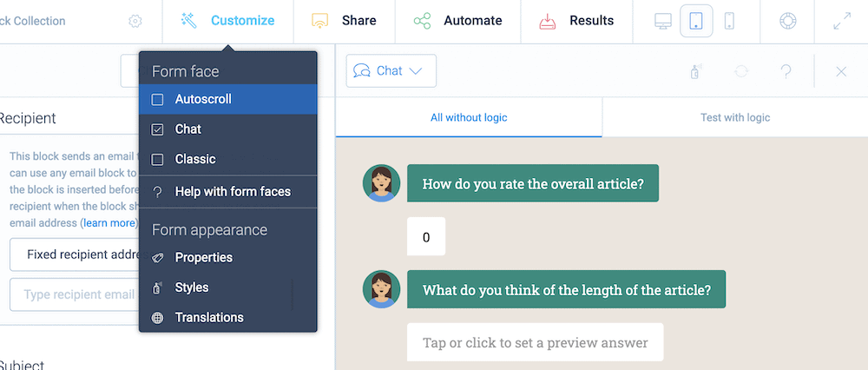Open the Customize menu
868x370 pixels.
(x=228, y=21)
